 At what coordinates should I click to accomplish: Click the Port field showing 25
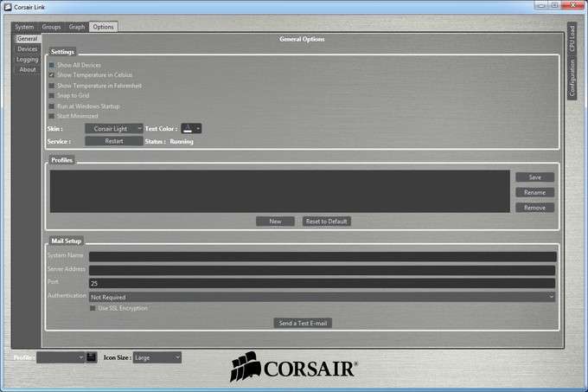[x=323, y=283]
